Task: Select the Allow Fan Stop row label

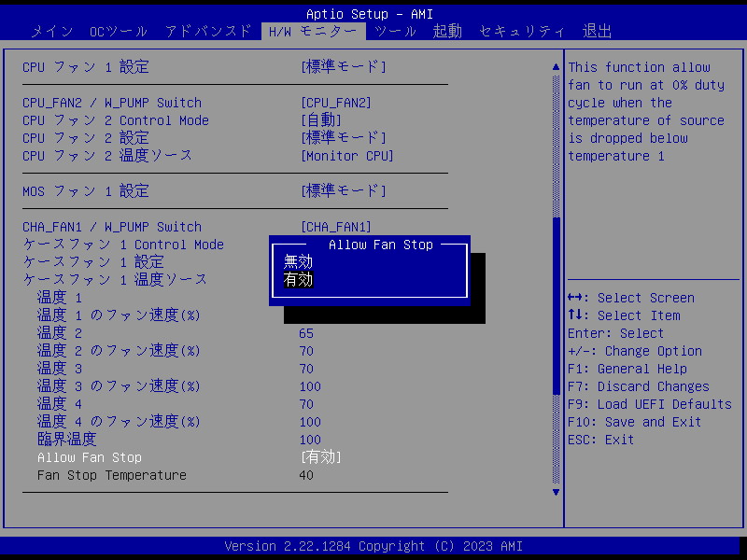Action: coord(90,457)
